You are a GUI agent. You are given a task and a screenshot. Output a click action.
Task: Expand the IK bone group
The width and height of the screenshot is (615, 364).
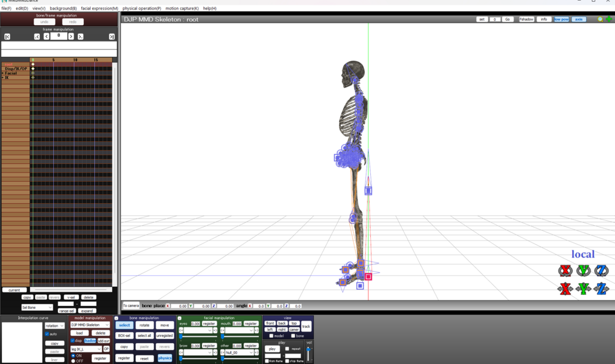pyautogui.click(x=2, y=78)
